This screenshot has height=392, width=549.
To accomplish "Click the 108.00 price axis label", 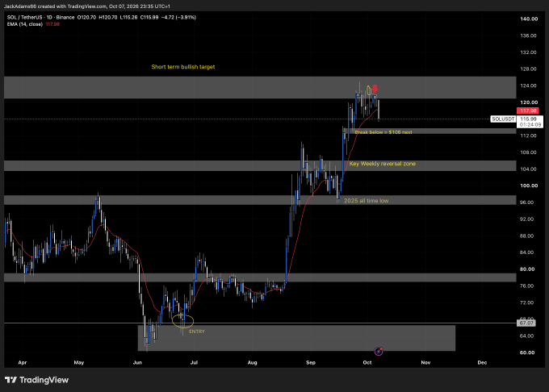I will click(x=528, y=152).
